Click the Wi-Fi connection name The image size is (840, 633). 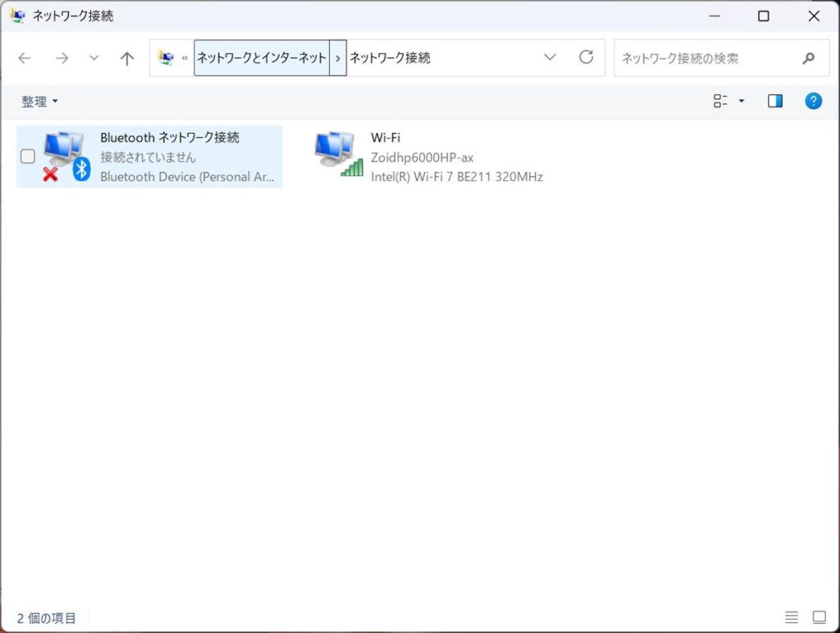tap(386, 138)
